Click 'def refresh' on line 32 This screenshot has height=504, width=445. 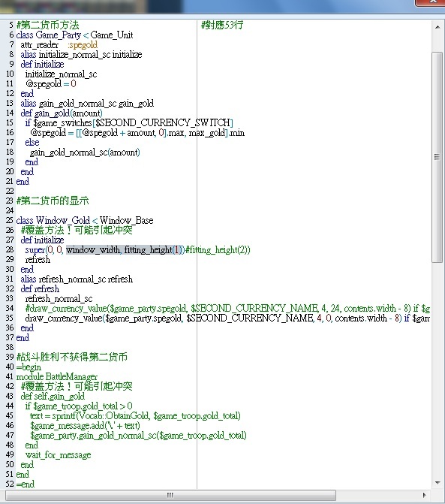click(40, 288)
